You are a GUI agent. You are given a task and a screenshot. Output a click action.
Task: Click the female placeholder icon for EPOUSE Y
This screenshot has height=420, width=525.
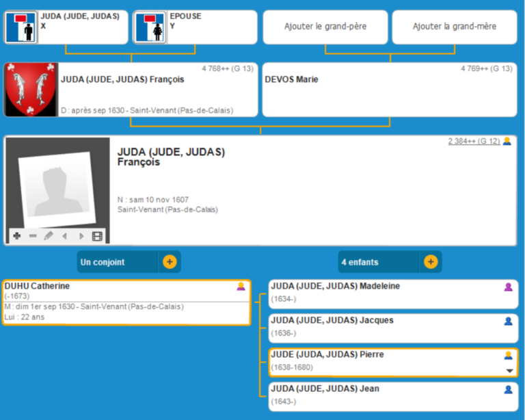150,27
